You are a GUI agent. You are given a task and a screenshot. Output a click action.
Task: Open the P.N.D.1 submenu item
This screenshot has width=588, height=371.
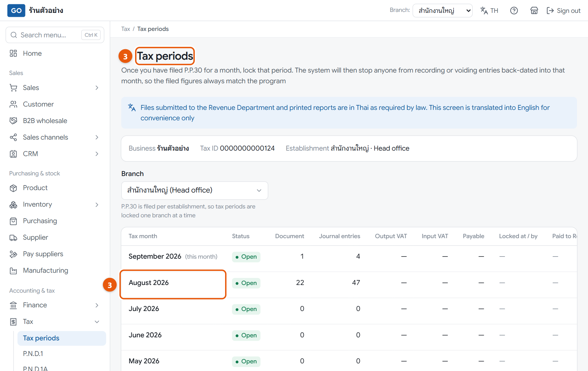coord(62,354)
